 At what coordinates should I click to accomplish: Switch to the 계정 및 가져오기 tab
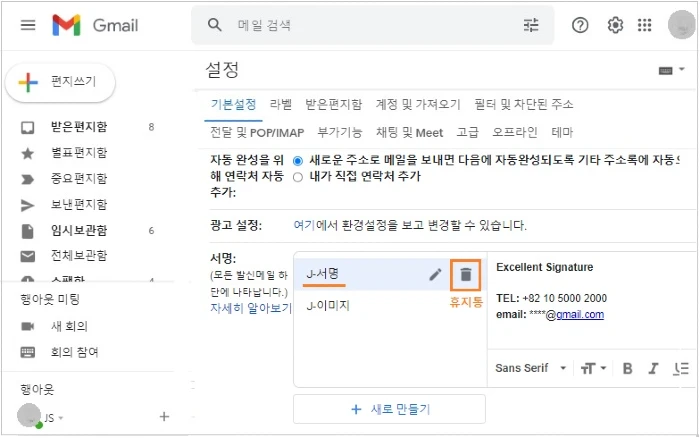tap(418, 104)
